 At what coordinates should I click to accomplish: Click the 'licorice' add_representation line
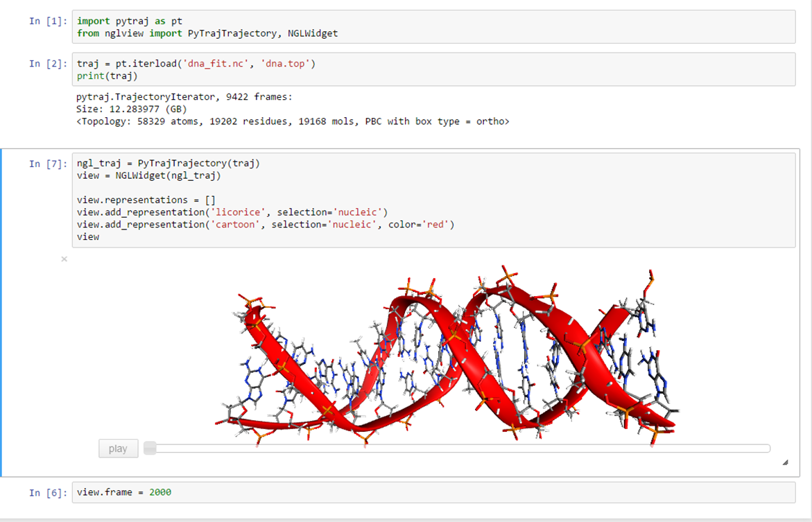coord(232,212)
